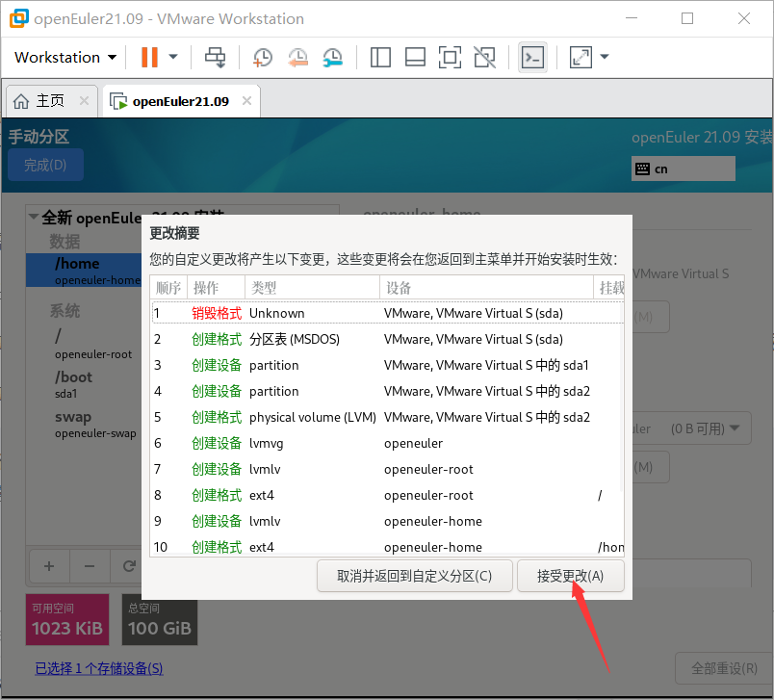Open the cn keyboard layout selector
This screenshot has height=700, width=774.
684,169
